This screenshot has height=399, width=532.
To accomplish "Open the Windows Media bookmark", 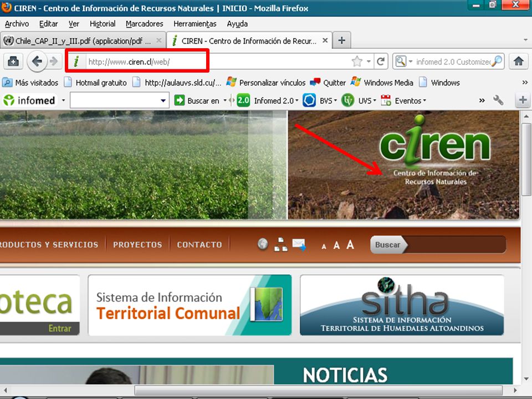I will [382, 83].
